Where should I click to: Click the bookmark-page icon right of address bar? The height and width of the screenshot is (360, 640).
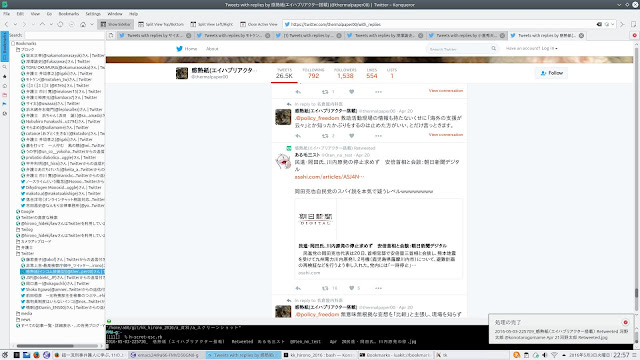tap(633, 24)
